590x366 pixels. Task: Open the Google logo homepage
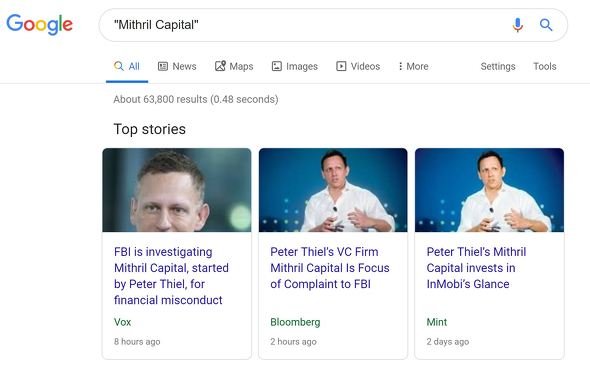click(40, 25)
